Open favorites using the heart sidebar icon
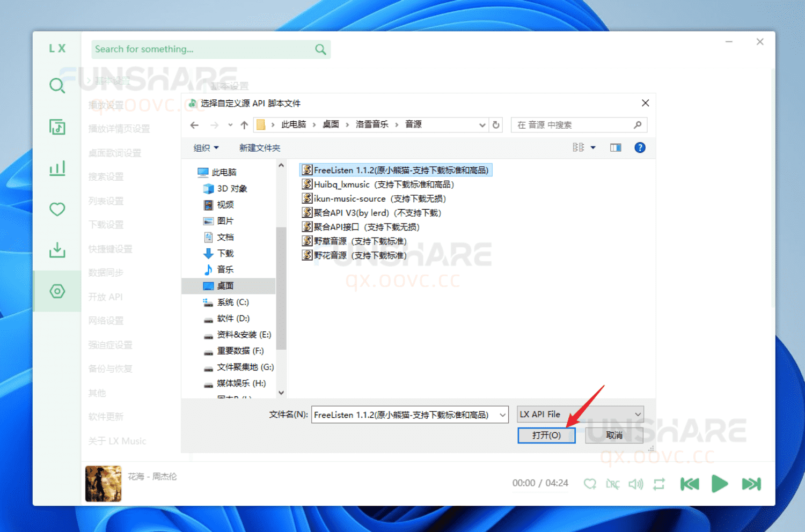805x532 pixels. 57,209
